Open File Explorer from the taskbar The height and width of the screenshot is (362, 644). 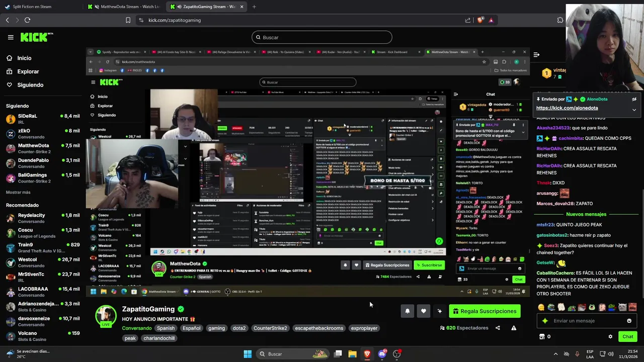(x=352, y=354)
